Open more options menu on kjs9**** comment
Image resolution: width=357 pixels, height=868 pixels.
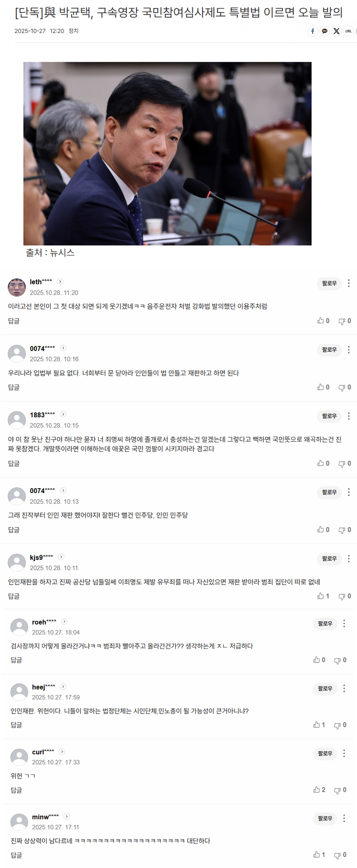click(349, 559)
